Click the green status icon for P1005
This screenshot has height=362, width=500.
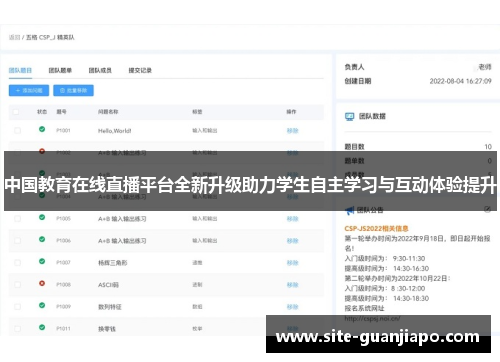42,217
